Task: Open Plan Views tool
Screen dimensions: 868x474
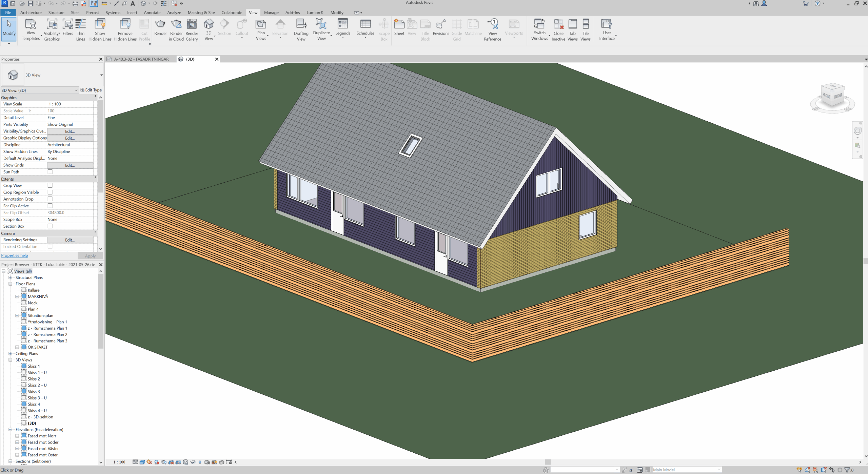Action: tap(261, 29)
